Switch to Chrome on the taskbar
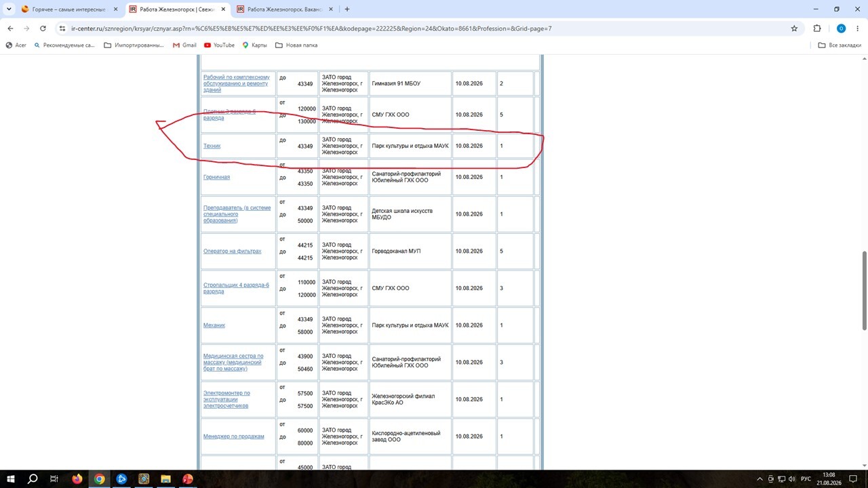The image size is (868, 488). (x=99, y=479)
